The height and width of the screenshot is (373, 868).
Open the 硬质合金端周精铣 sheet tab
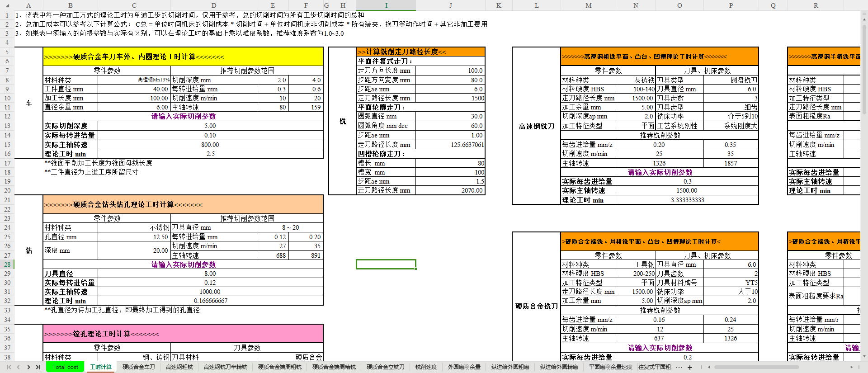click(x=334, y=367)
